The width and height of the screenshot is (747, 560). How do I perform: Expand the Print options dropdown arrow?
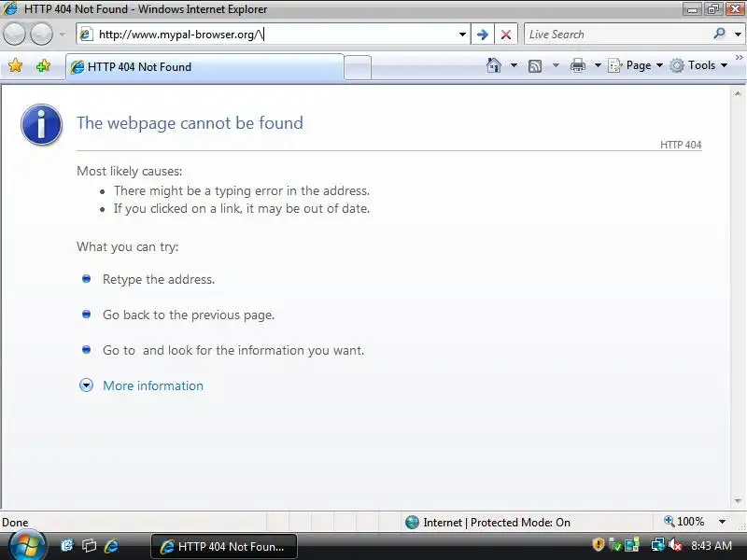[x=598, y=65]
